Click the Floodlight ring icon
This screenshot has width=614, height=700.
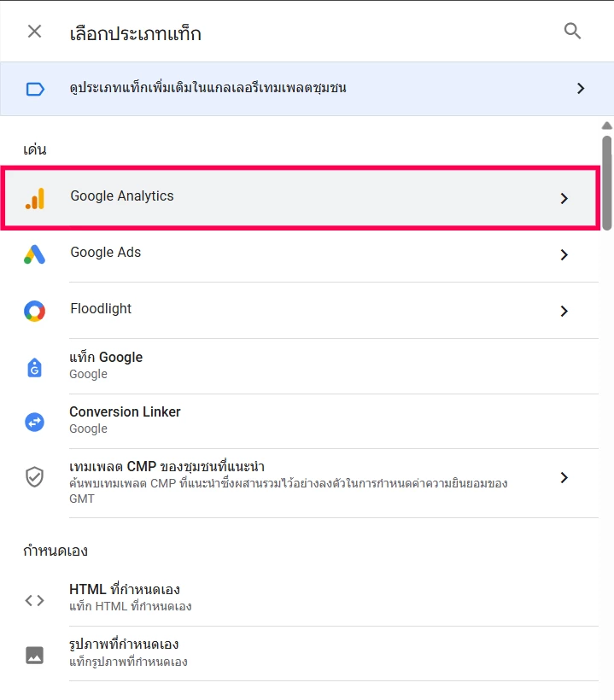(34, 311)
